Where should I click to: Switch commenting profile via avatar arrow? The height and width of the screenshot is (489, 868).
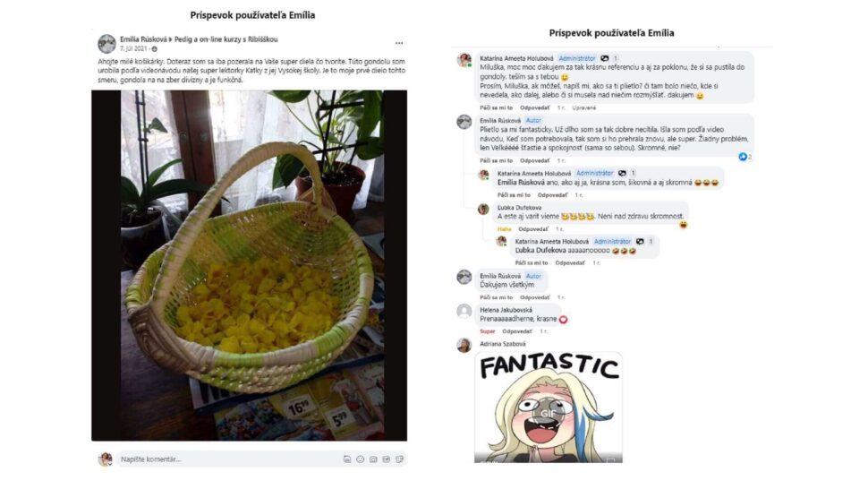coord(110,464)
